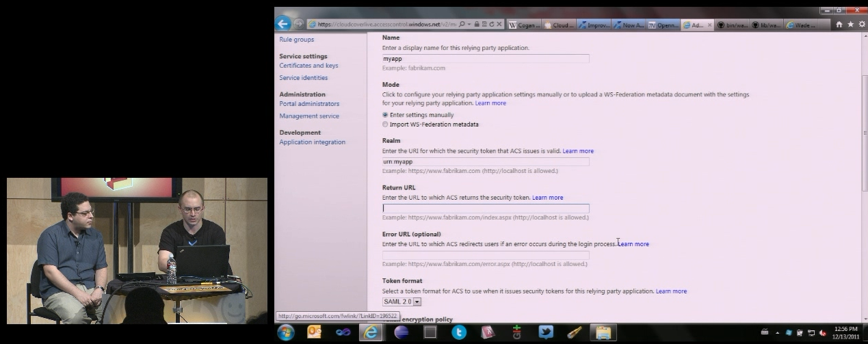Open the blue round 't' taskbar icon
This screenshot has width=868, height=344.
(x=459, y=332)
